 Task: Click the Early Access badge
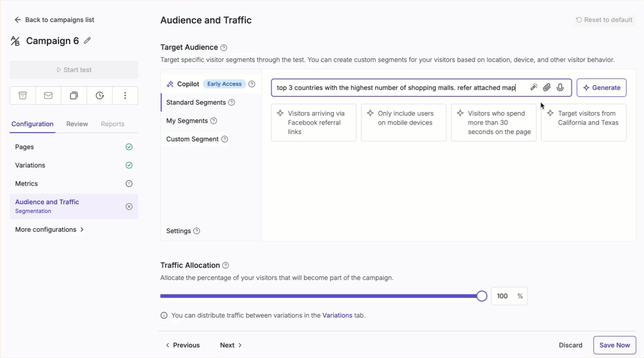pos(224,84)
